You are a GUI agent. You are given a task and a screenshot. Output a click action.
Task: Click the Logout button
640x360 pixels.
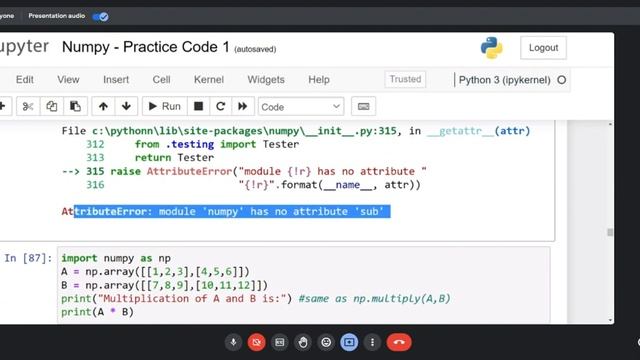pos(543,48)
